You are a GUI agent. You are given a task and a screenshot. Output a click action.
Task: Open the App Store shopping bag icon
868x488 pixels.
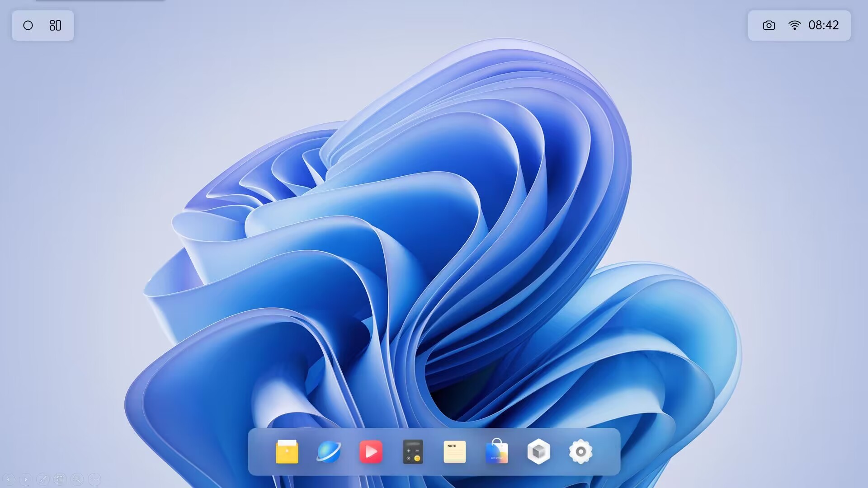(x=496, y=451)
